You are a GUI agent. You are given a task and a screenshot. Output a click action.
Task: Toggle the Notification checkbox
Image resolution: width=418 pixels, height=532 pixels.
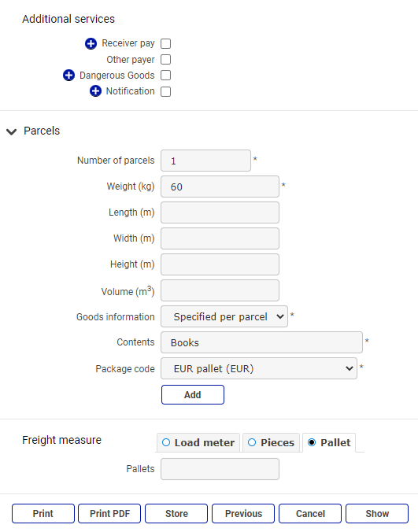pos(165,91)
